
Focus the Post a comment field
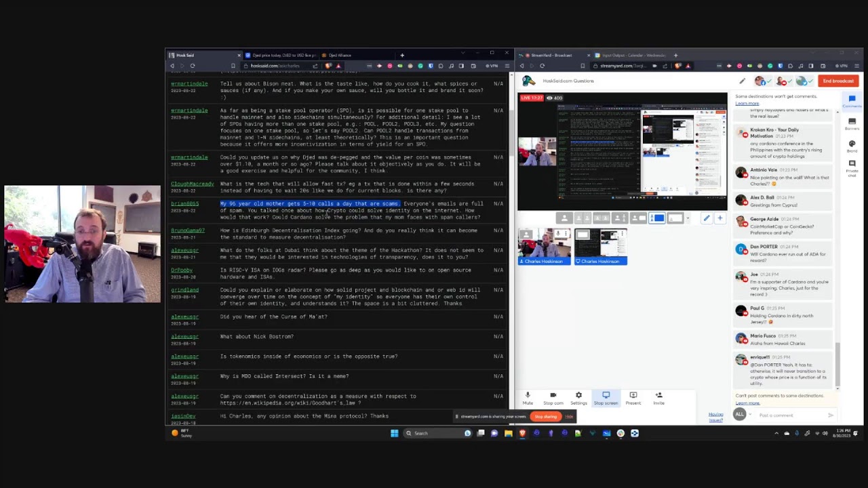[791, 415]
